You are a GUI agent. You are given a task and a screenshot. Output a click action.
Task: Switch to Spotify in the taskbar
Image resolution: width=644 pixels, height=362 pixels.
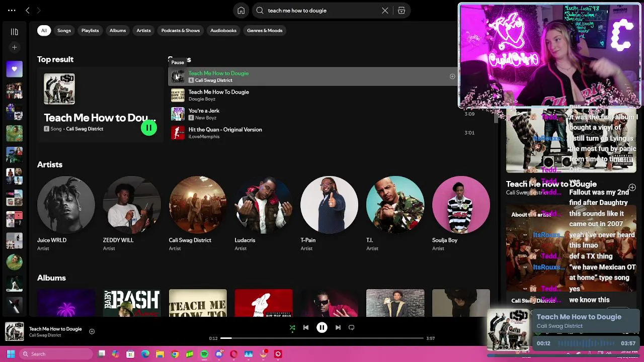click(x=204, y=354)
